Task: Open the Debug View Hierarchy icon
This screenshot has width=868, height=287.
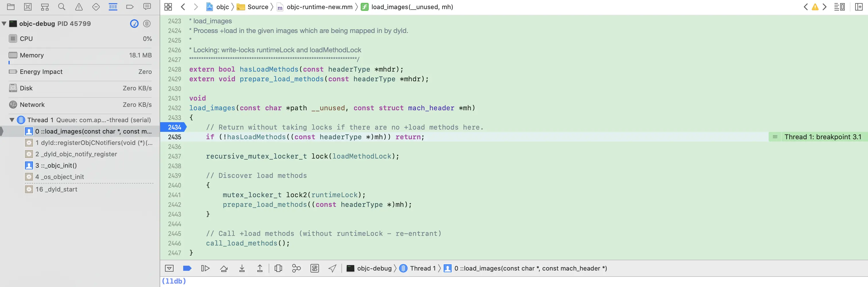Action: click(278, 268)
